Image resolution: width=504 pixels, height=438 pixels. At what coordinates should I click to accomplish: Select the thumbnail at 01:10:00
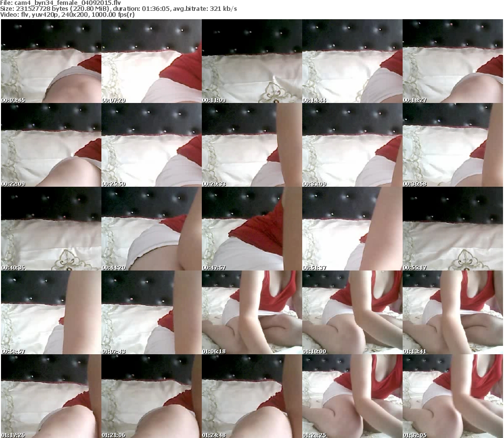coord(352,312)
